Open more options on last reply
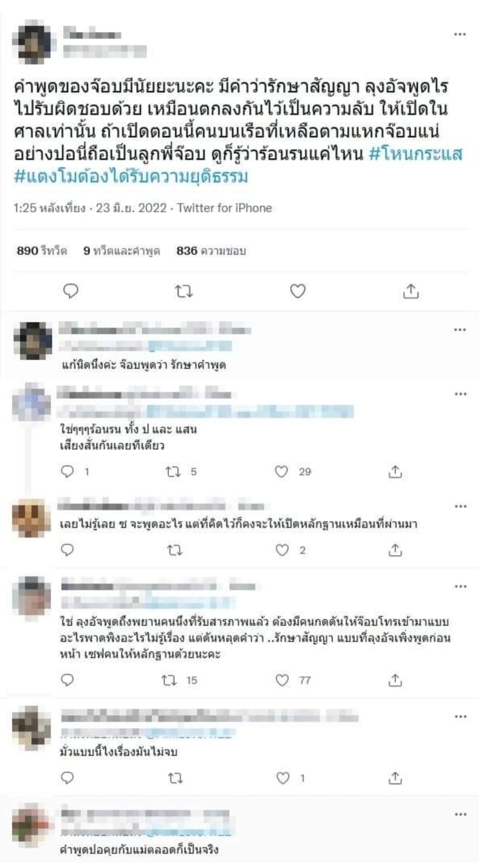Viewport: 479px width, 868px height. tap(460, 814)
